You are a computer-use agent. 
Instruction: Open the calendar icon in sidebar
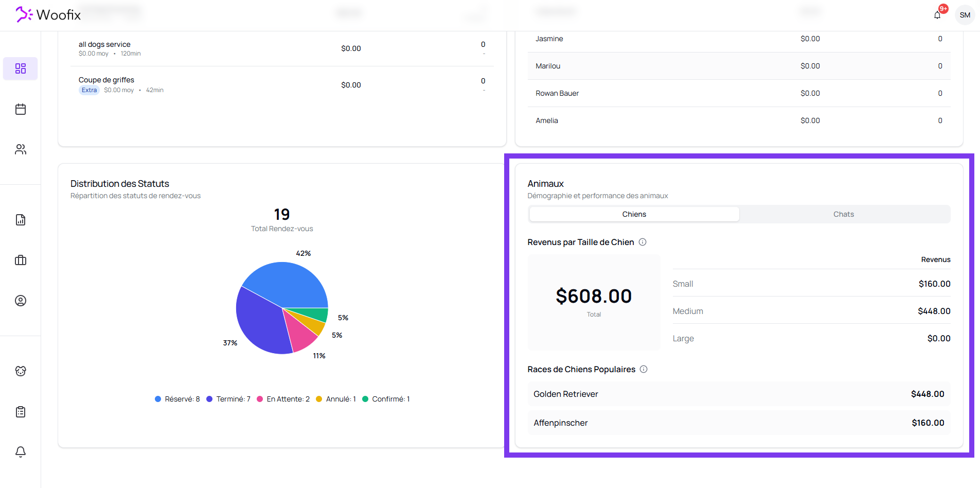[21, 109]
